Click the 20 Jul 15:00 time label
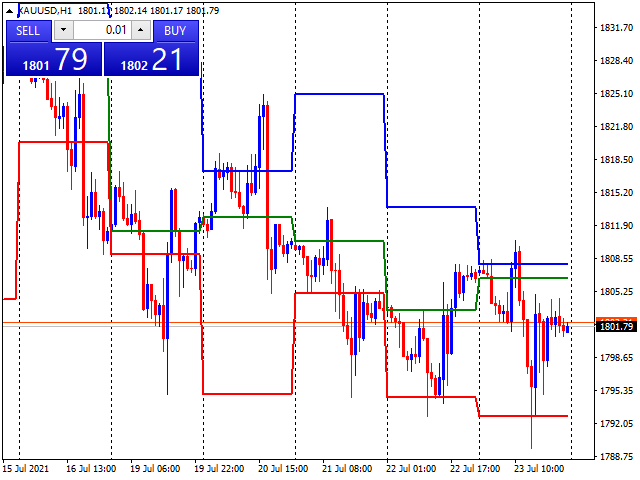 pos(283,469)
